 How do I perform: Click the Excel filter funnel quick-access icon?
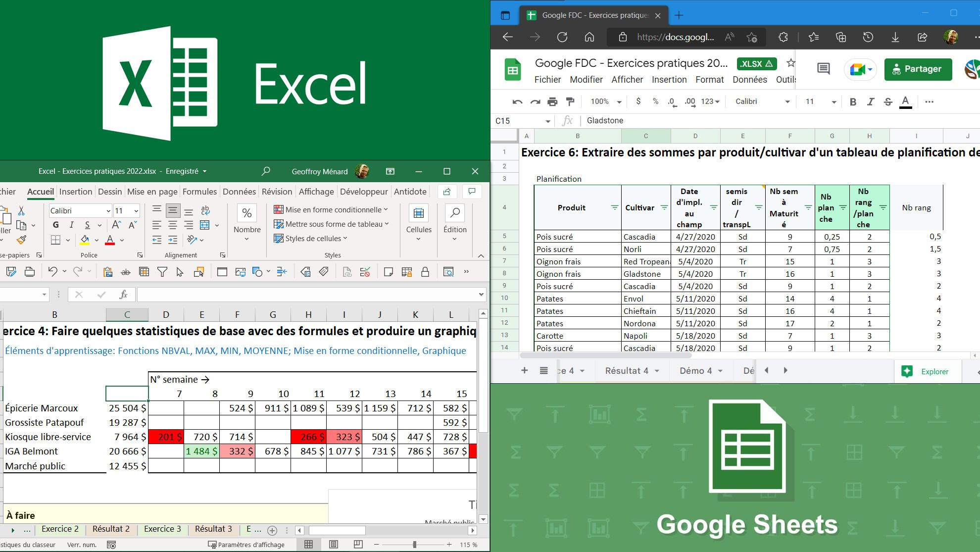click(x=162, y=272)
